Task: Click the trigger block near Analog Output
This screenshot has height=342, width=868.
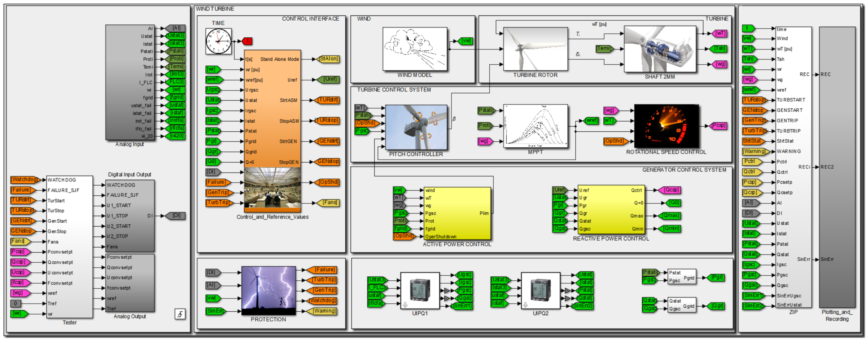Action: click(180, 314)
